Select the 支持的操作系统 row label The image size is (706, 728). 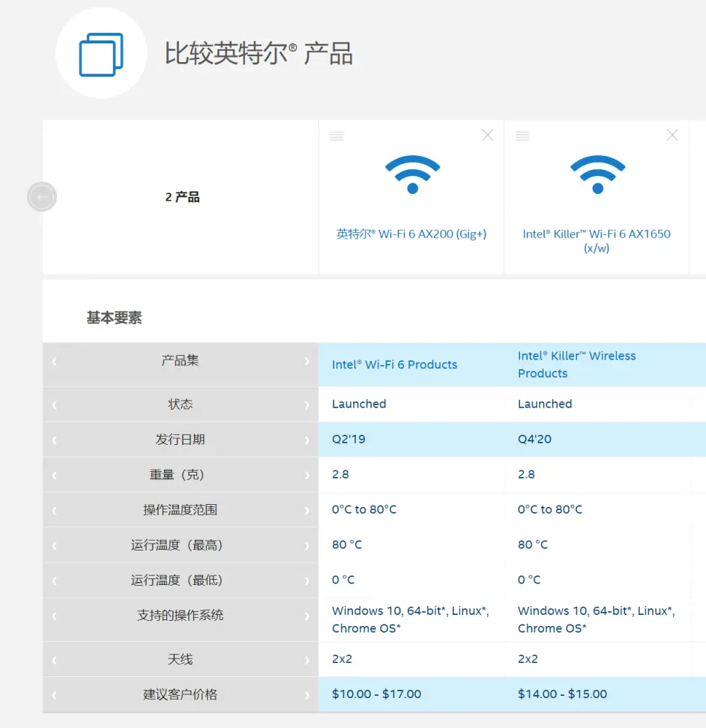[180, 615]
